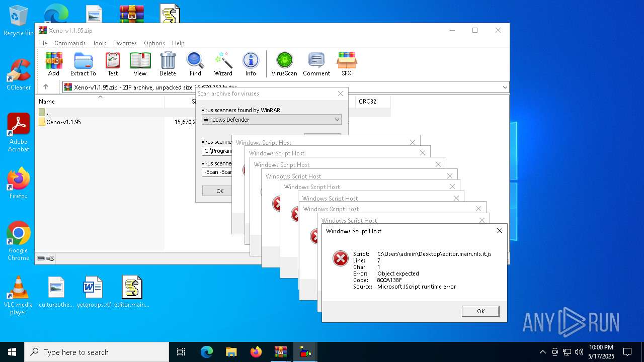The width and height of the screenshot is (644, 362).
Task: Click the Windows Start button
Action: [12, 352]
